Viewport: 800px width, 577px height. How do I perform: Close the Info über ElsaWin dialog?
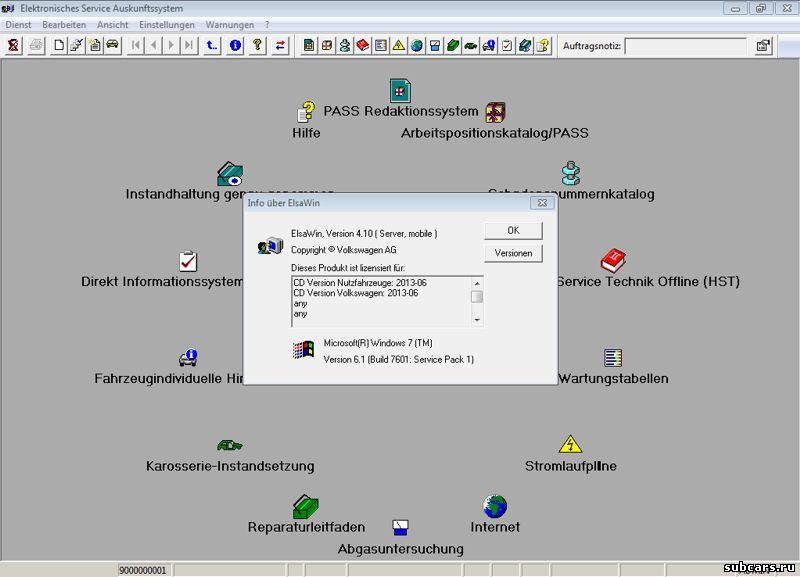tap(542, 203)
